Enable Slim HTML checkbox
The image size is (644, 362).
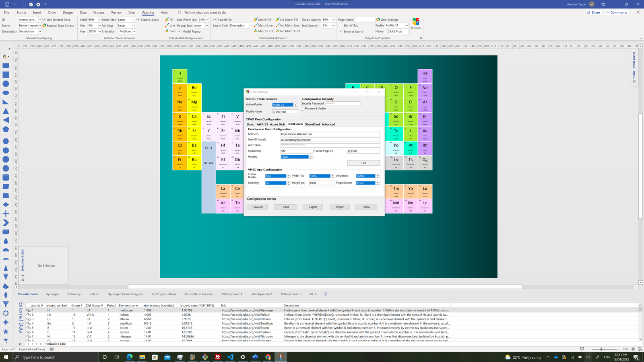341,25
